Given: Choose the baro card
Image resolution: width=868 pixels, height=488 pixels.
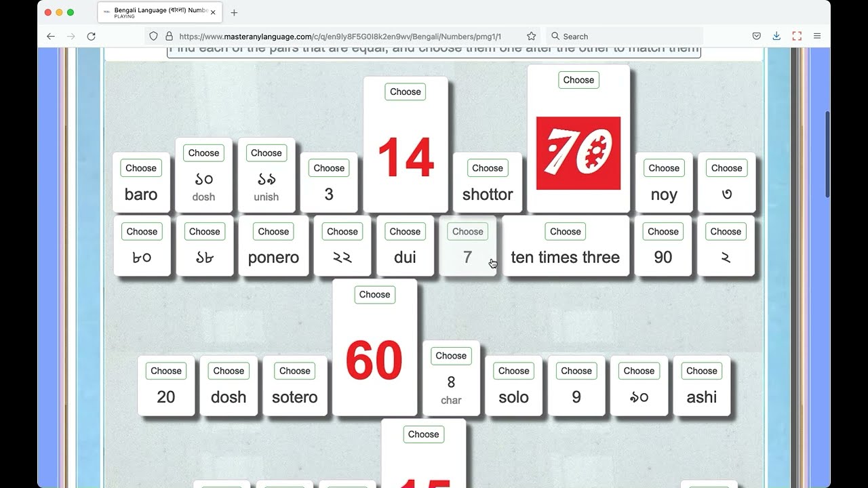Looking at the screenshot, I should point(141,168).
